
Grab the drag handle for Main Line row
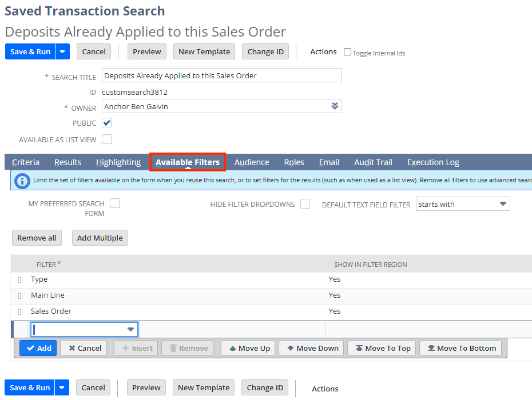click(x=19, y=295)
